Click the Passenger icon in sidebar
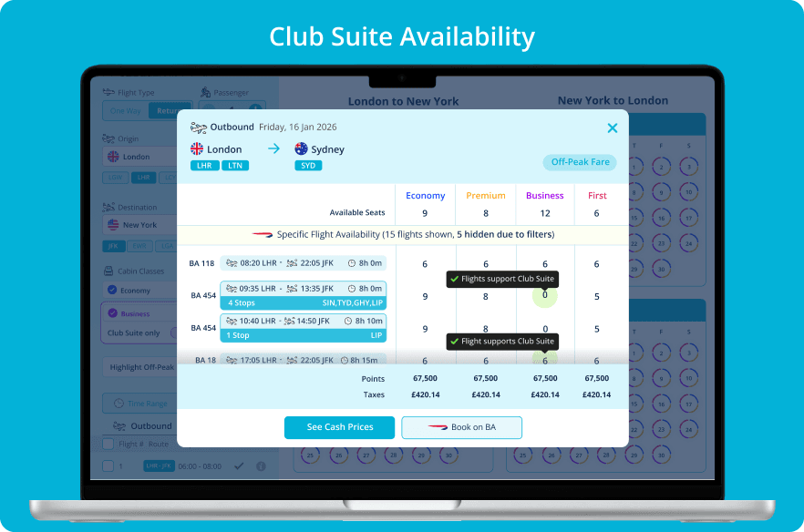 coord(206,92)
